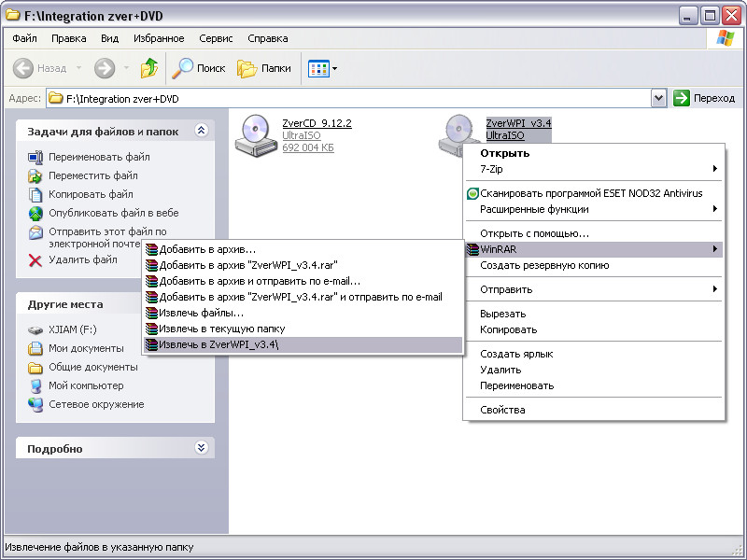Open Мой компьютер icon
This screenshot has width=747, height=560.
click(x=35, y=385)
